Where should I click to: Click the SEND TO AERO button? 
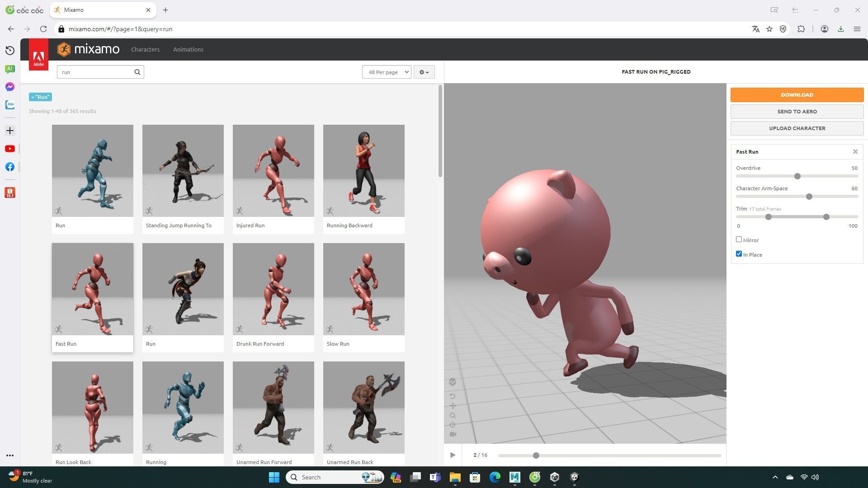797,112
